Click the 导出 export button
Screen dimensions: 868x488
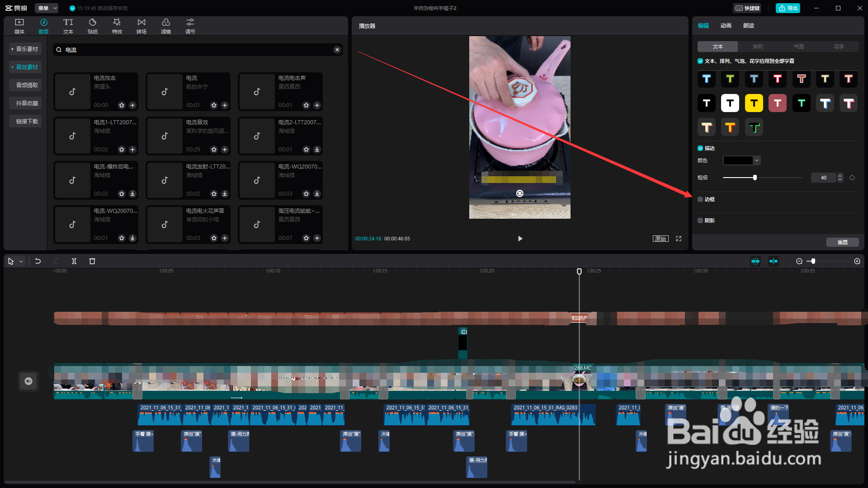pos(788,8)
